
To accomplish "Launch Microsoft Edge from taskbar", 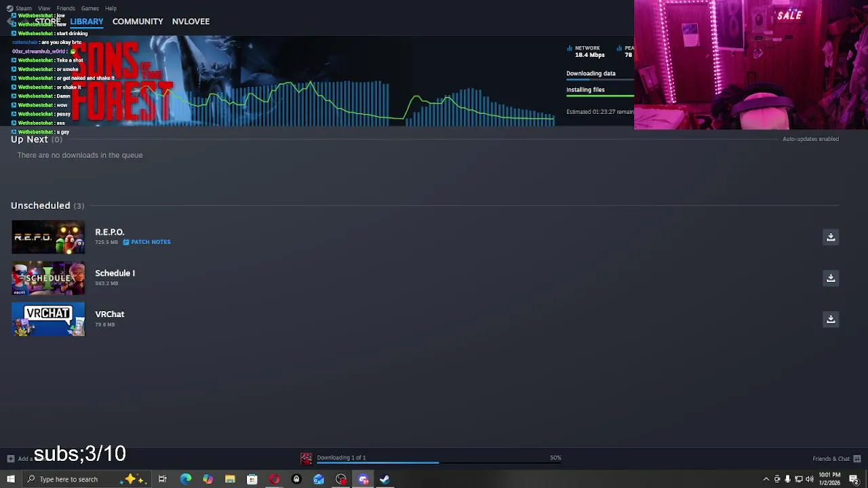I will point(185,479).
